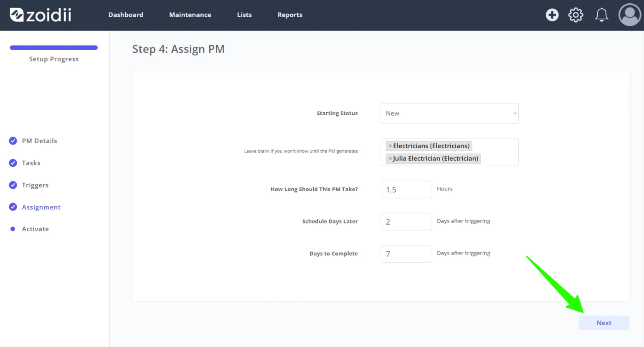Open the Reports menu

pos(290,15)
